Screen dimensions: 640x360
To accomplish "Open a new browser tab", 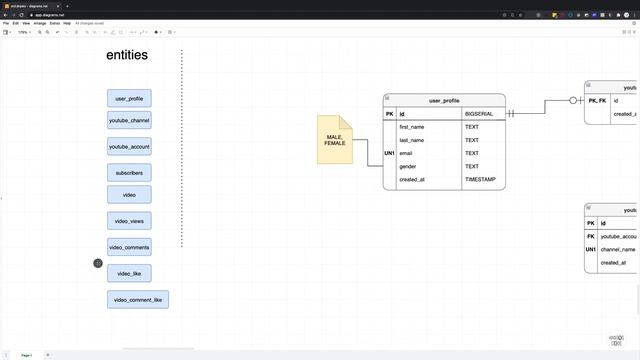I will [67, 6].
